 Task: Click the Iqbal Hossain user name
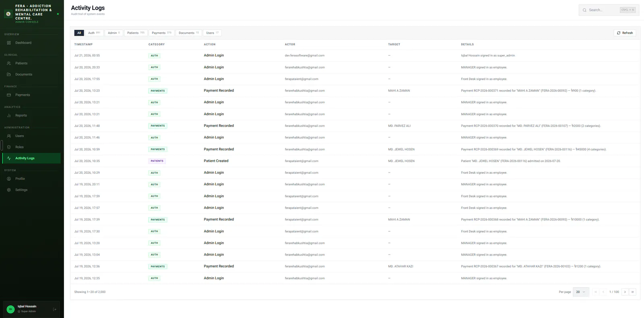pos(27,307)
